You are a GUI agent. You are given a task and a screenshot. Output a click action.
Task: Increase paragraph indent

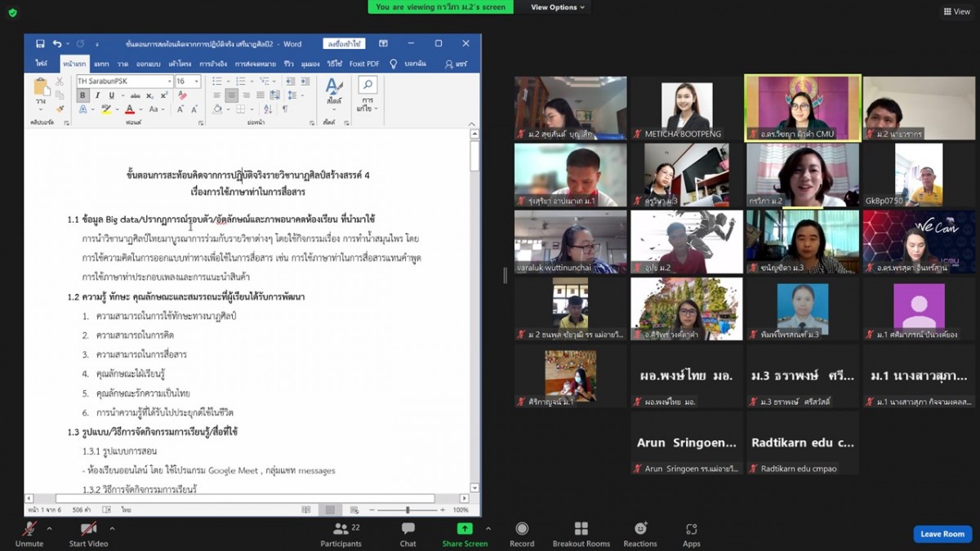(x=305, y=81)
